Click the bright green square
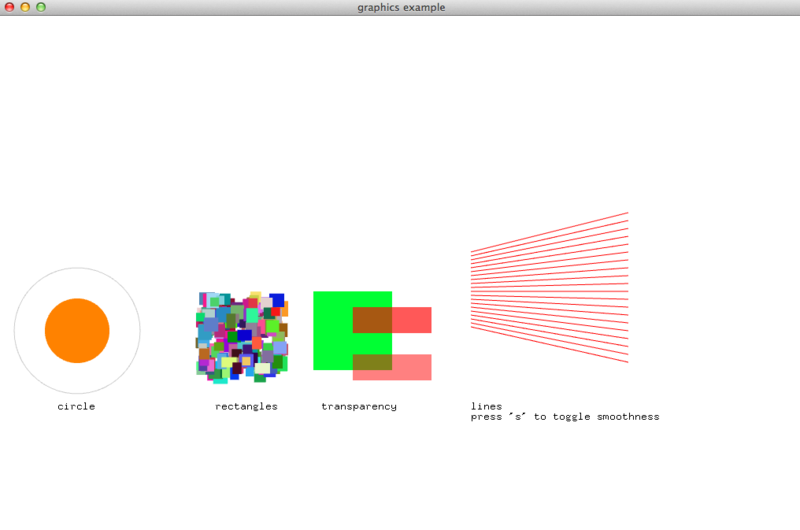The height and width of the screenshot is (530, 800). 353,331
